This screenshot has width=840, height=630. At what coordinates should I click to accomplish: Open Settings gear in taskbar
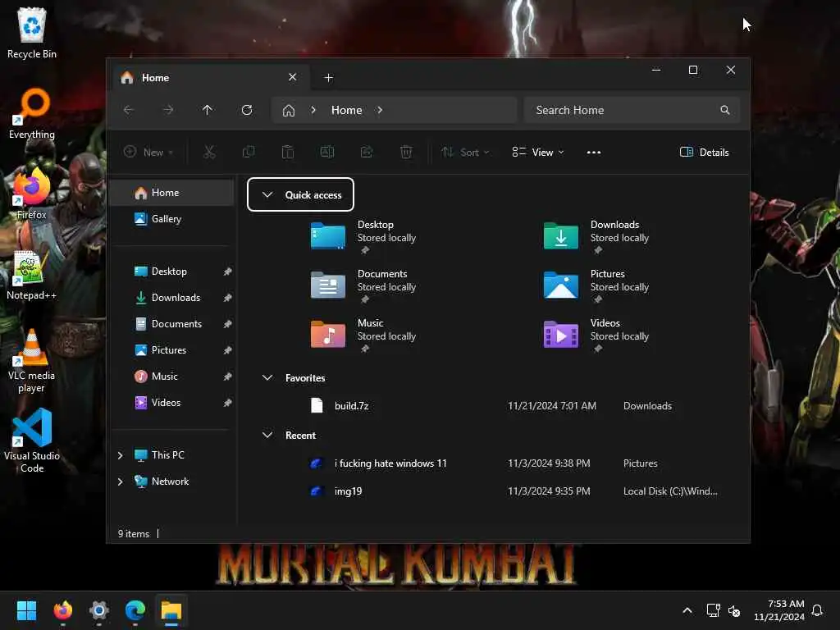(x=99, y=610)
